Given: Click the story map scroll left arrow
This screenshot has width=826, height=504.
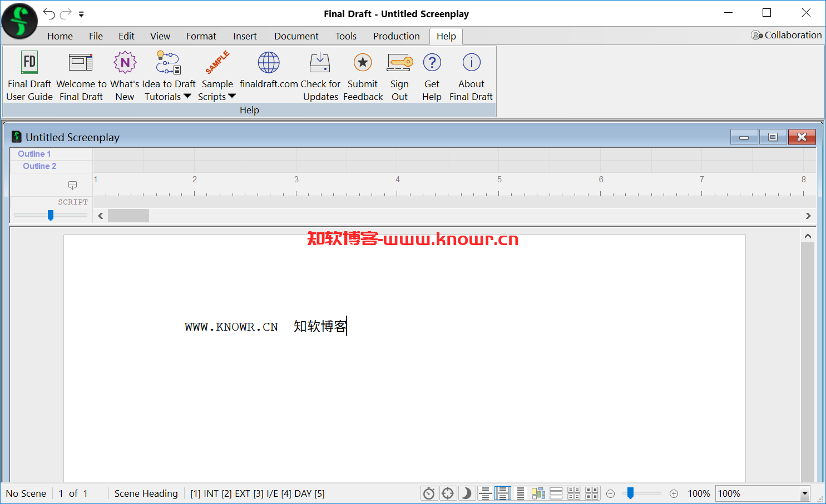Looking at the screenshot, I should (101, 216).
